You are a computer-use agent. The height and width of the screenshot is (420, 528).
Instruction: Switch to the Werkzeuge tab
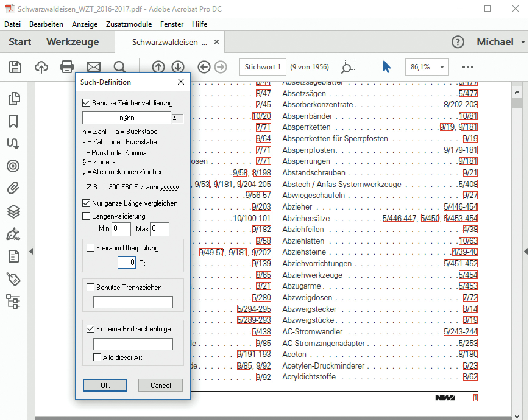73,42
